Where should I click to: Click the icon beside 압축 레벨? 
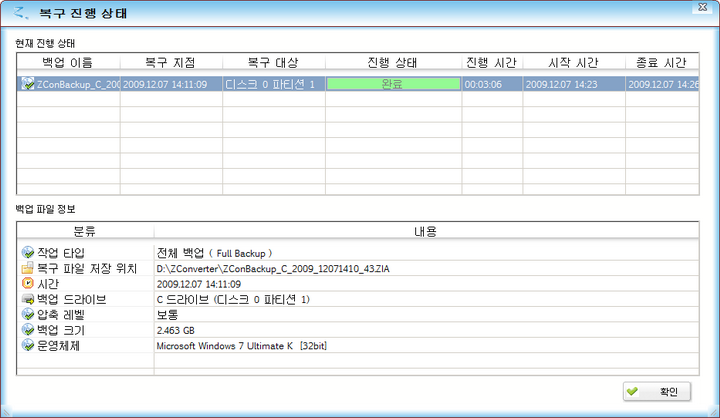[28, 314]
